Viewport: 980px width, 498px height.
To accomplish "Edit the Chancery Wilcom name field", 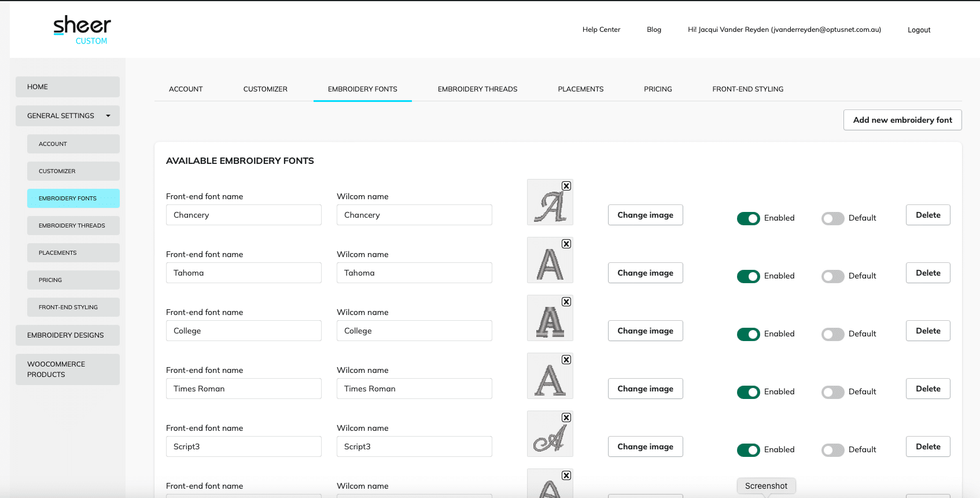I will pyautogui.click(x=414, y=215).
